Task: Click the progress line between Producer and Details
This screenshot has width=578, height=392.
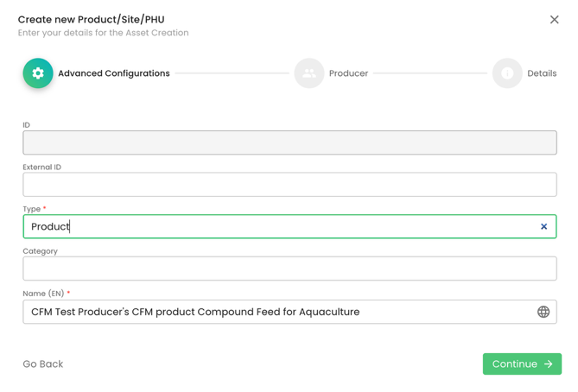Action: (429, 73)
